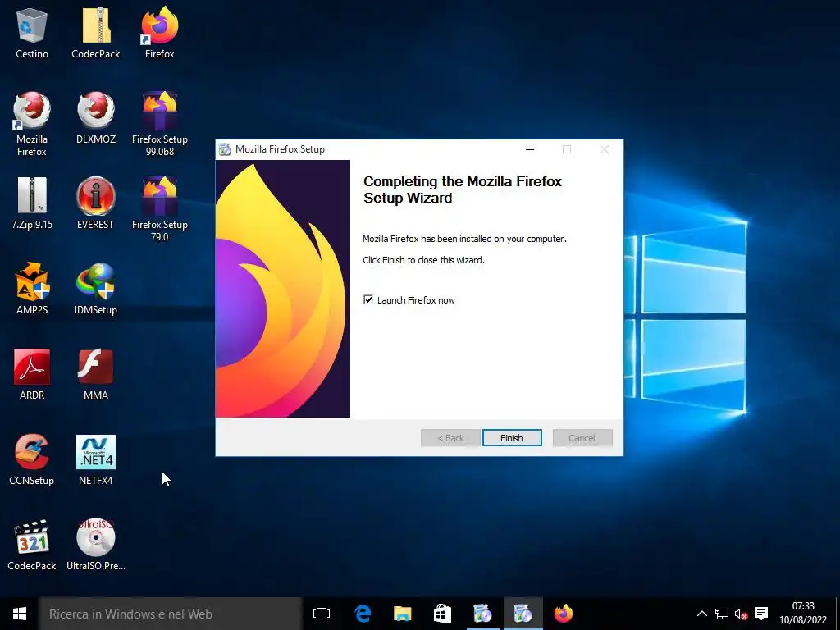Click the disabled Back button
This screenshot has height=630, width=840.
450,438
